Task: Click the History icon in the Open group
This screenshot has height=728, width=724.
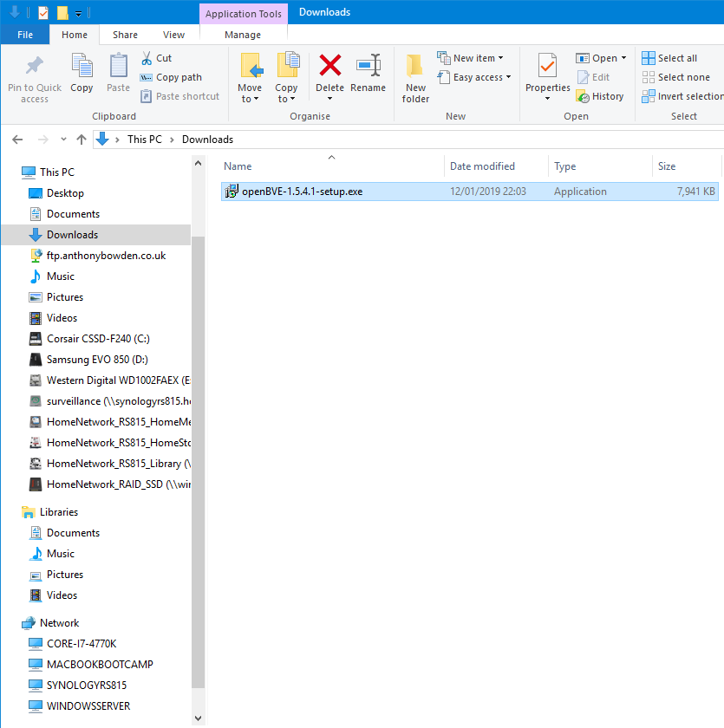Action: pyautogui.click(x=601, y=96)
